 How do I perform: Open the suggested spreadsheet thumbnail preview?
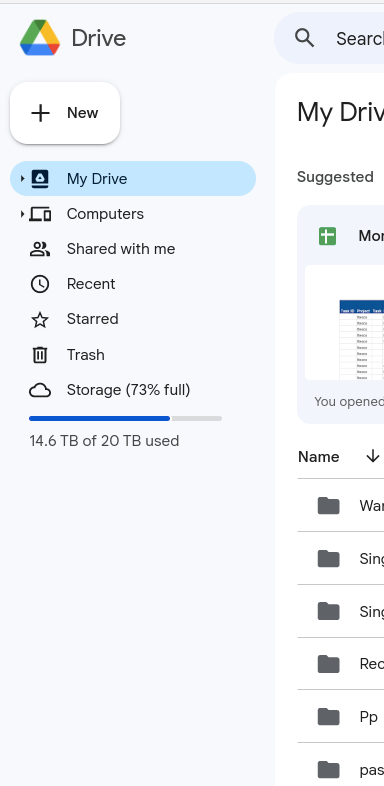344,322
